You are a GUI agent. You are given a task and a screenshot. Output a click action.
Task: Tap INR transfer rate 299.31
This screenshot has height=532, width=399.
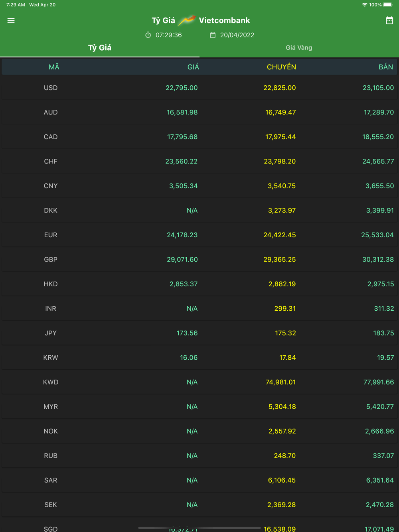click(285, 309)
